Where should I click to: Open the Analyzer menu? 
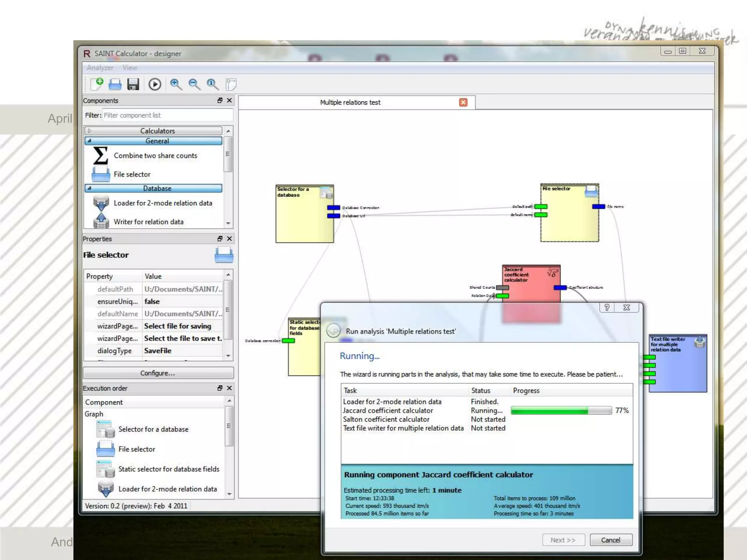click(x=100, y=68)
